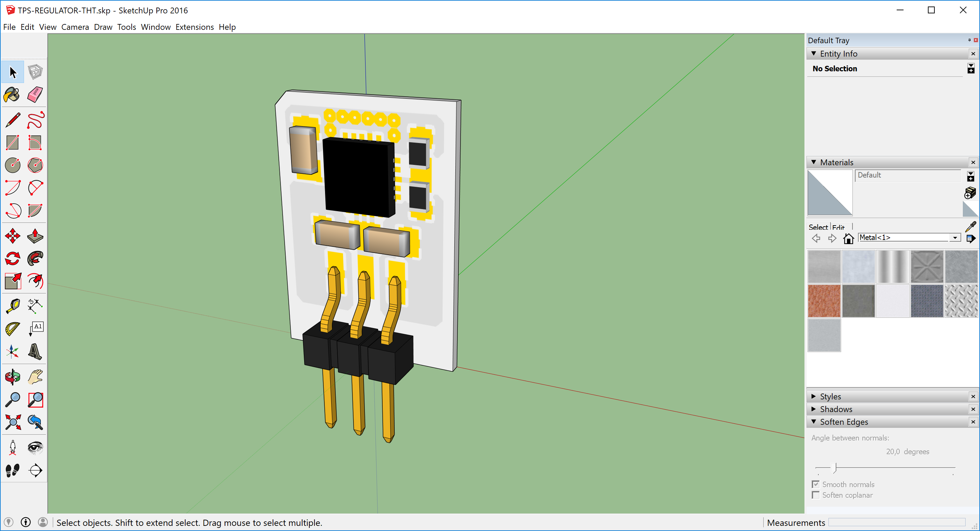980x531 pixels.
Task: Select the Zoom Extents tool
Action: 13,422
